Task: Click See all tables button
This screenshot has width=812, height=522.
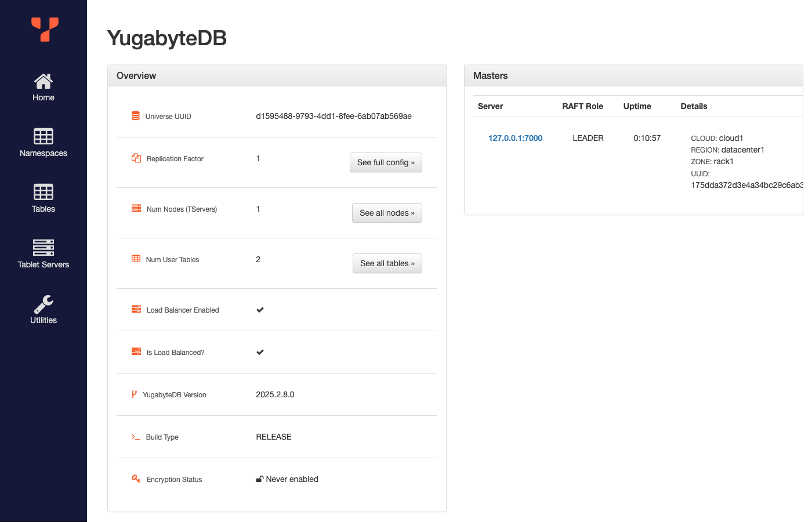Action: pyautogui.click(x=387, y=263)
